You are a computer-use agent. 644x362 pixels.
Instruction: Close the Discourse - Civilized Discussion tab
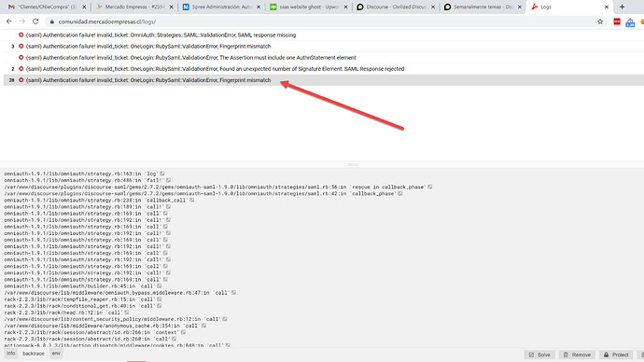432,7
